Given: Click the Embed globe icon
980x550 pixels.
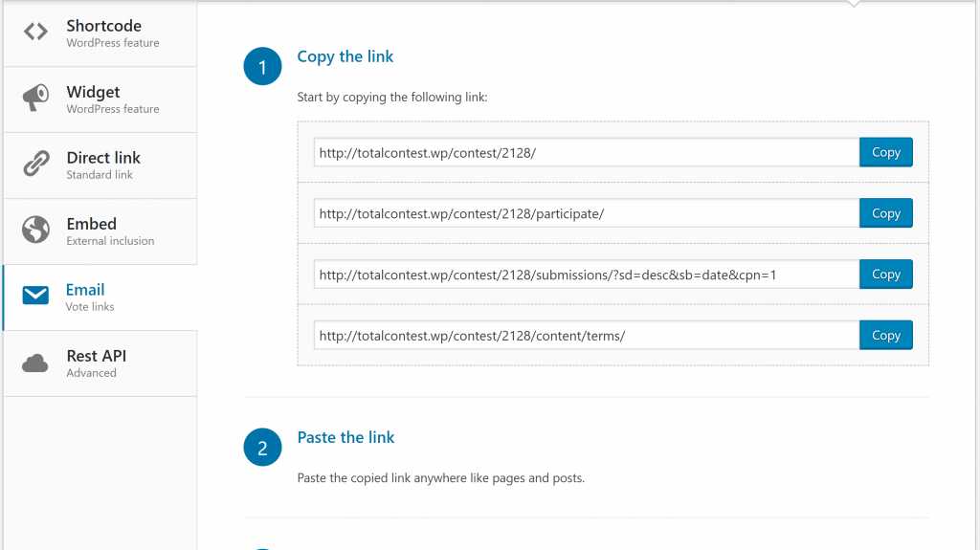Looking at the screenshot, I should coord(35,230).
